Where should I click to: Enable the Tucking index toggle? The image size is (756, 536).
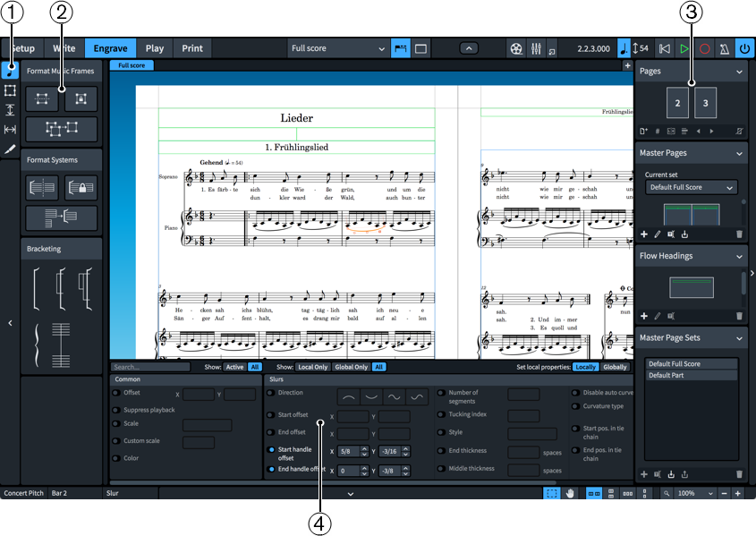coord(441,414)
